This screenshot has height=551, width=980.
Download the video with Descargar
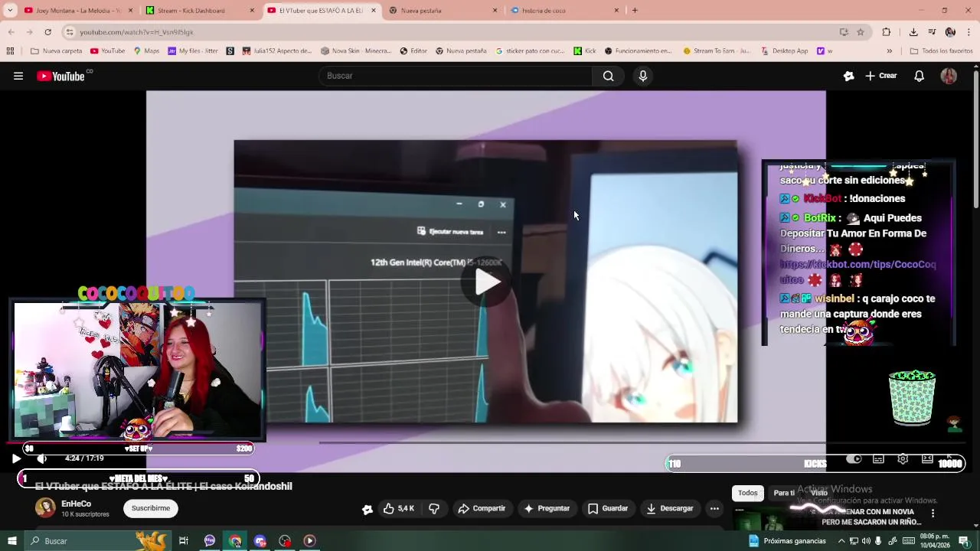click(x=670, y=508)
